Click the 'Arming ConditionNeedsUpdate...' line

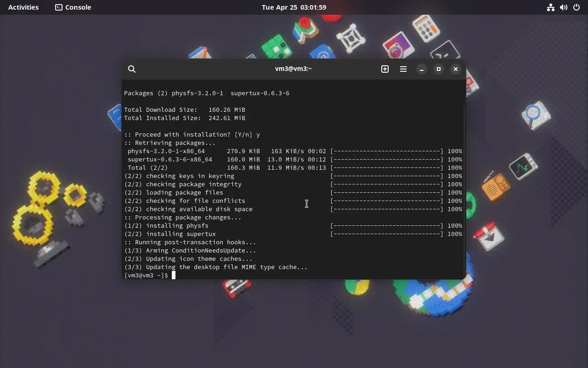(190, 250)
